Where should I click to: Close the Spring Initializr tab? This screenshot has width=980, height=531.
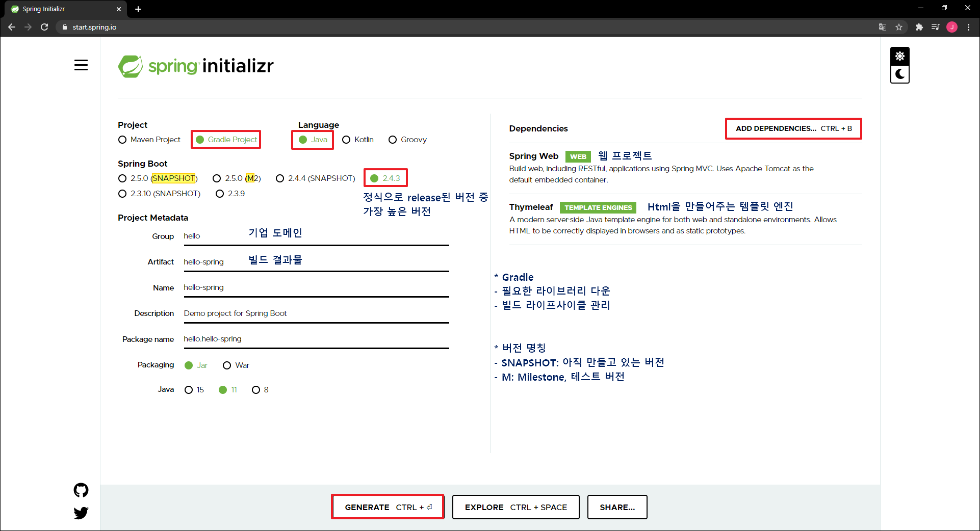119,9
